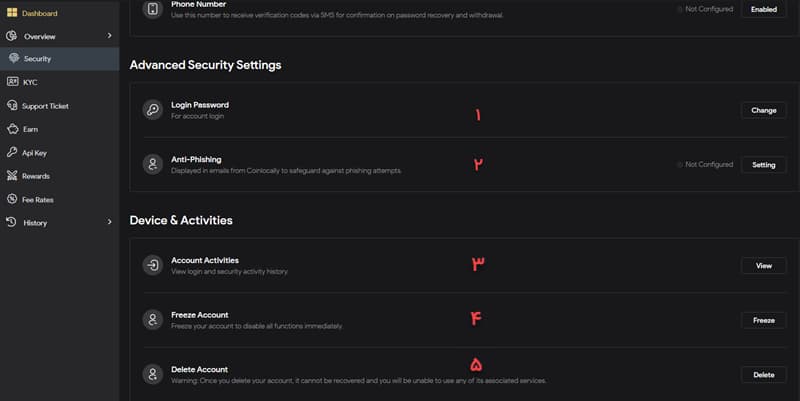Click the Support Ticket icon
The image size is (800, 401).
pos(11,106)
